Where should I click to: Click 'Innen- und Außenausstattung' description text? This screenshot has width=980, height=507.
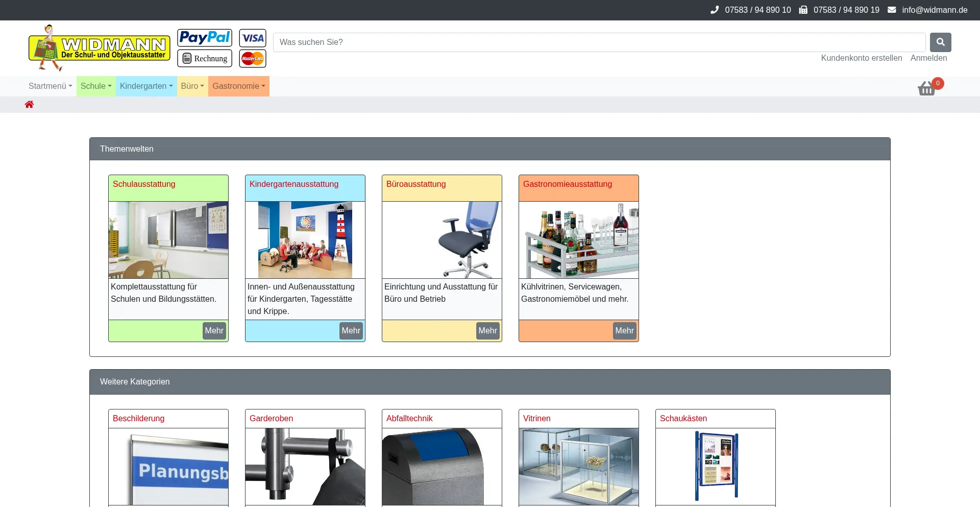point(301,299)
